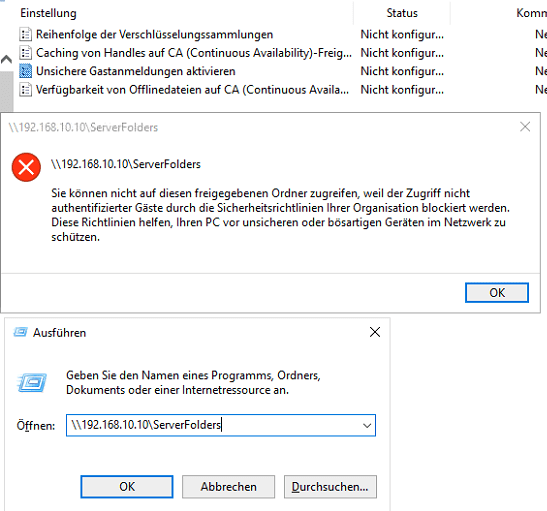The image size is (547, 511).
Task: Click the Verfügbarkeit von Offlinedateien policy icon
Action: click(x=25, y=90)
